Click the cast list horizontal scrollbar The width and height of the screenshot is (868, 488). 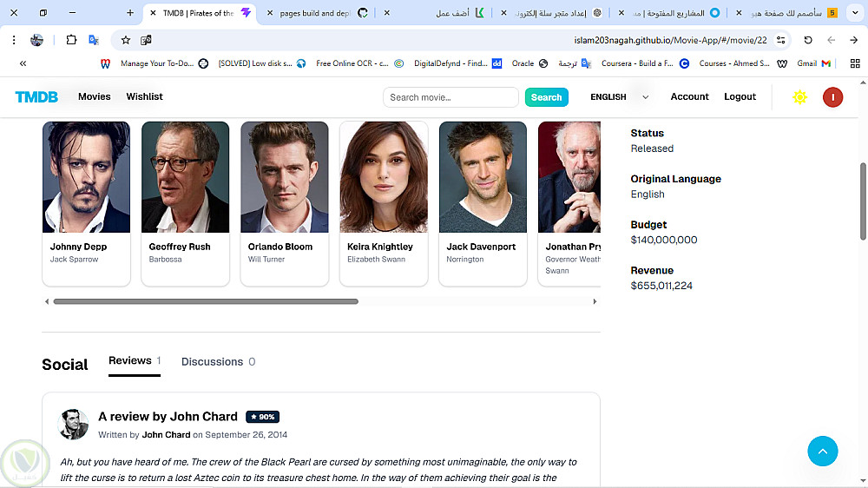tap(206, 301)
